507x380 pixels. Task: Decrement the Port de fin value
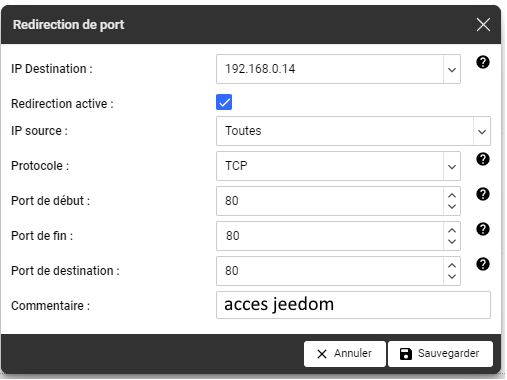(452, 242)
